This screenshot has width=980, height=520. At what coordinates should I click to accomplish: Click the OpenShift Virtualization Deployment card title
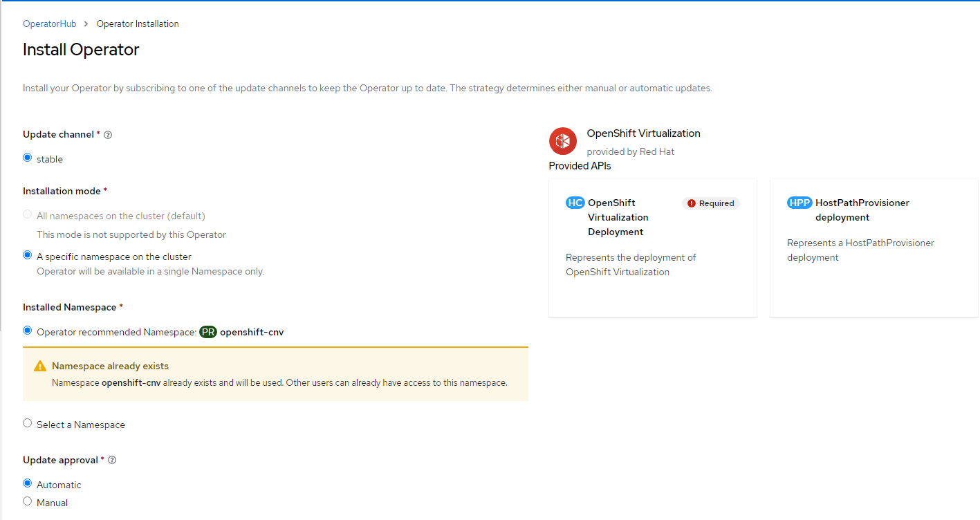[618, 217]
